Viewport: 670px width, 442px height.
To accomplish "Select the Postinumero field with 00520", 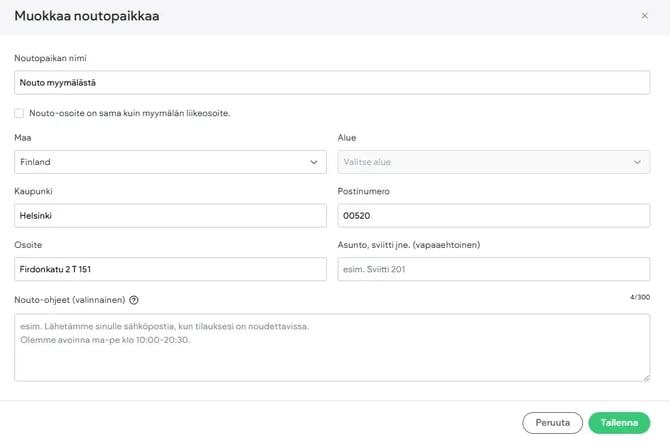I will 493,215.
